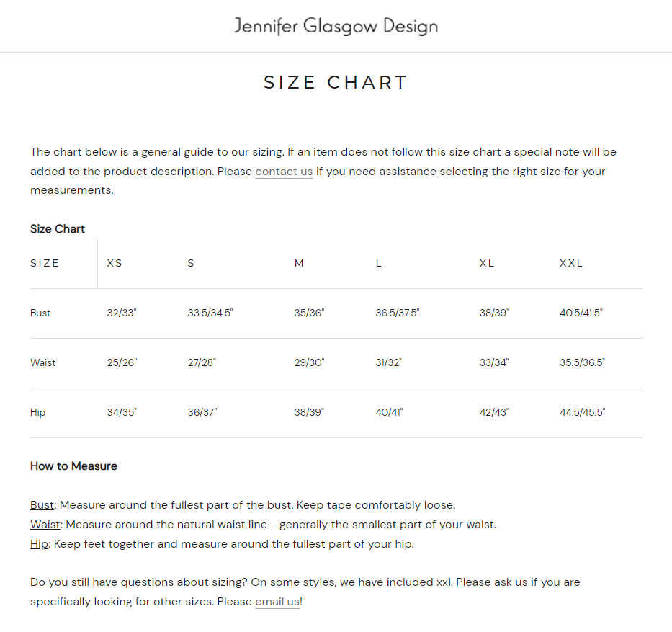
Task: Click the 40/41" hip value for L
Action: (x=389, y=412)
